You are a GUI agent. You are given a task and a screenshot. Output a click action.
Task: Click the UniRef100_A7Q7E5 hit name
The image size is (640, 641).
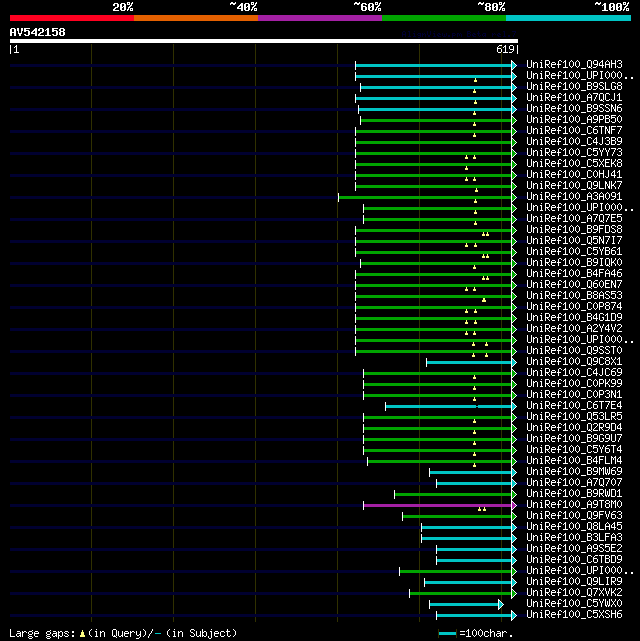574,219
